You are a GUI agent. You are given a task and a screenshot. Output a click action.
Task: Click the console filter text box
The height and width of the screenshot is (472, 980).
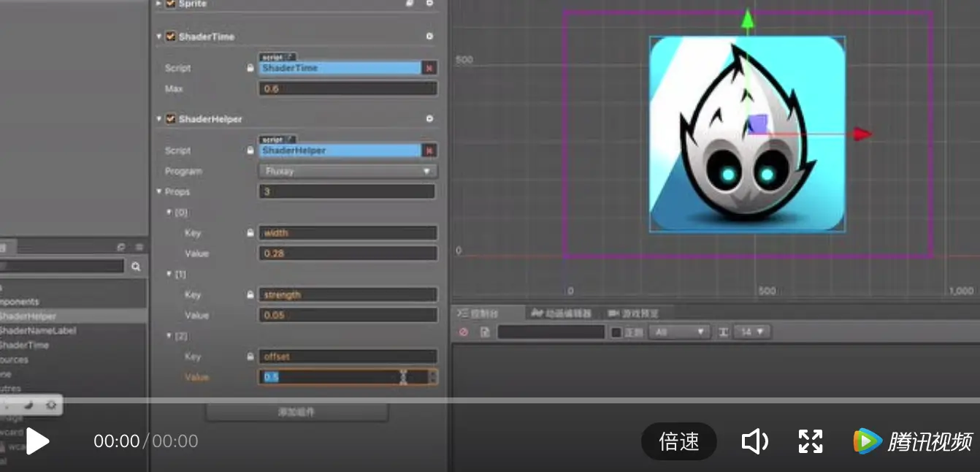(x=551, y=332)
